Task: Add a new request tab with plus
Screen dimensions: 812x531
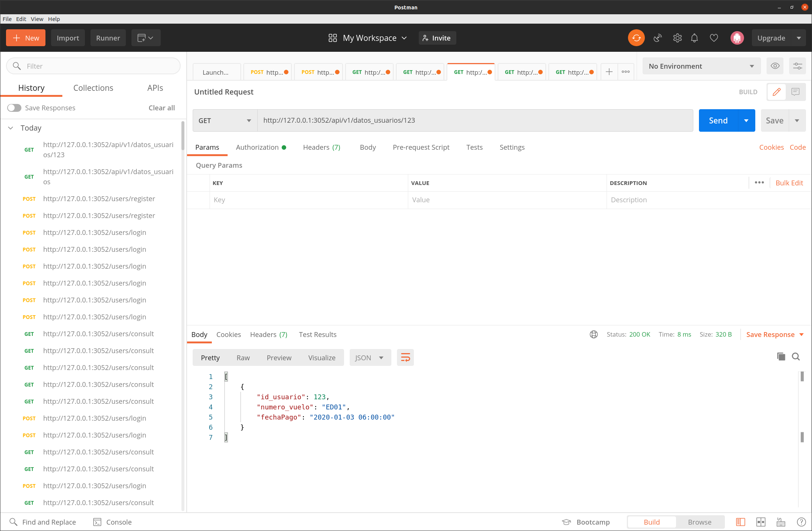Action: [x=609, y=72]
